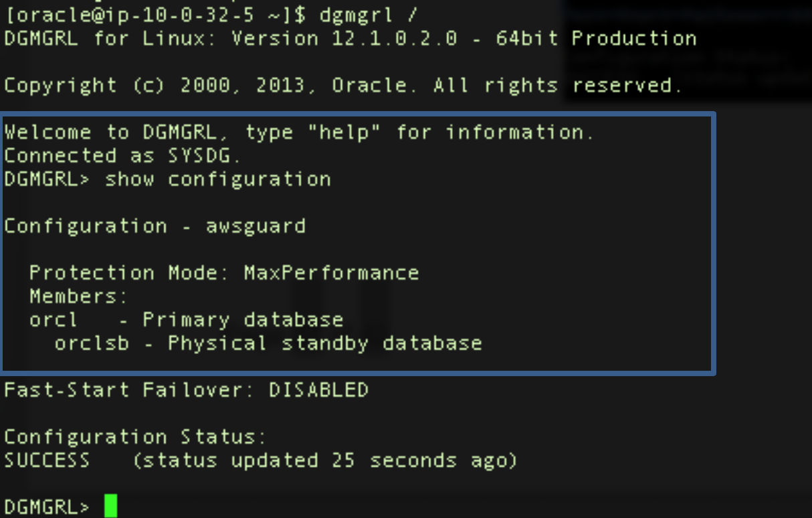812x518 pixels.
Task: Click the 'Welcome to DGMGRL' help line
Action: 299,133
